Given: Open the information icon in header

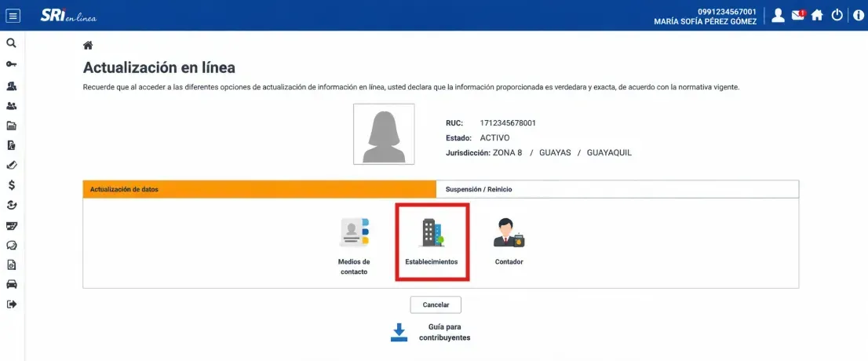Looking at the screenshot, I should click(x=858, y=15).
